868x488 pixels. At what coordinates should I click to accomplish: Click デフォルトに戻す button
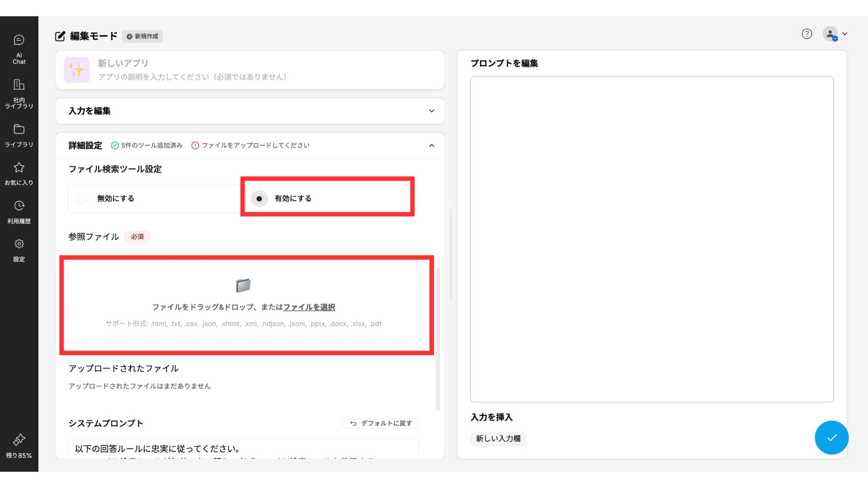click(x=381, y=423)
